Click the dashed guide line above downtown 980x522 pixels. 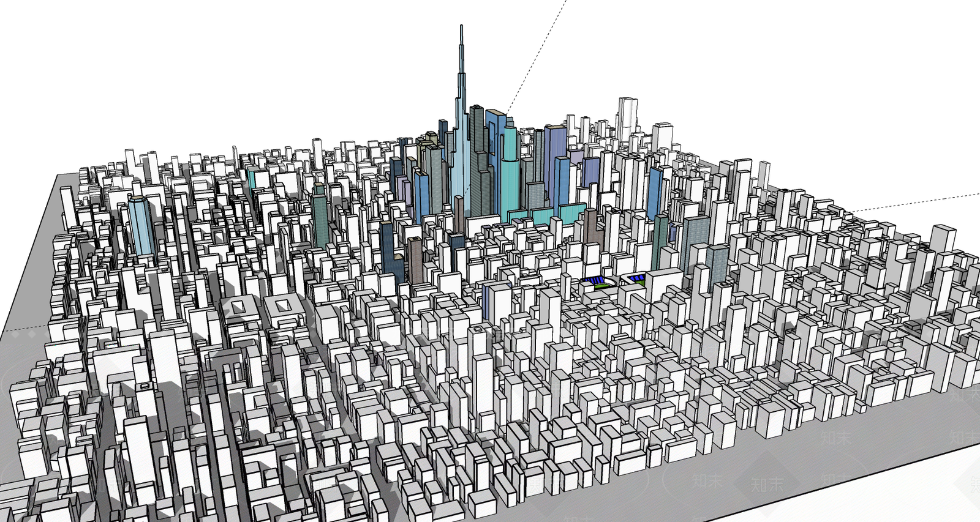(537, 56)
